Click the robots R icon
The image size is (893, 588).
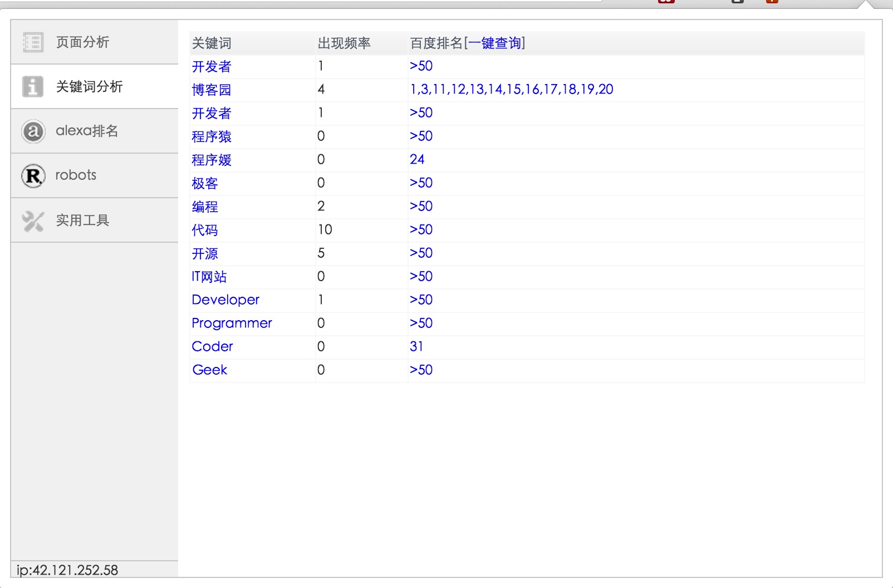pos(33,176)
